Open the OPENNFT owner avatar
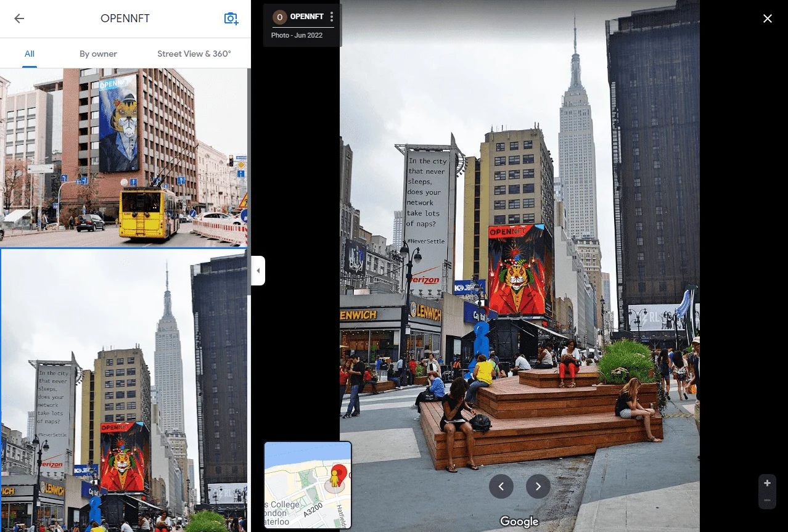This screenshot has width=788, height=532. coord(280,17)
